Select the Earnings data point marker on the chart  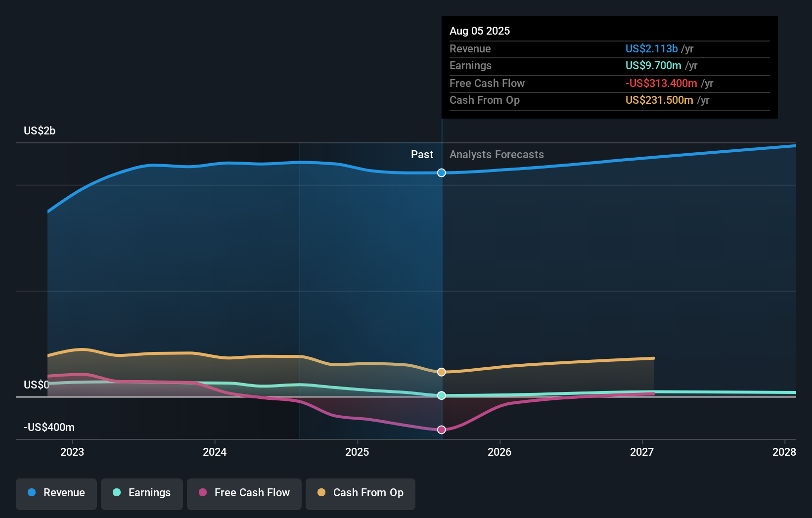point(441,395)
